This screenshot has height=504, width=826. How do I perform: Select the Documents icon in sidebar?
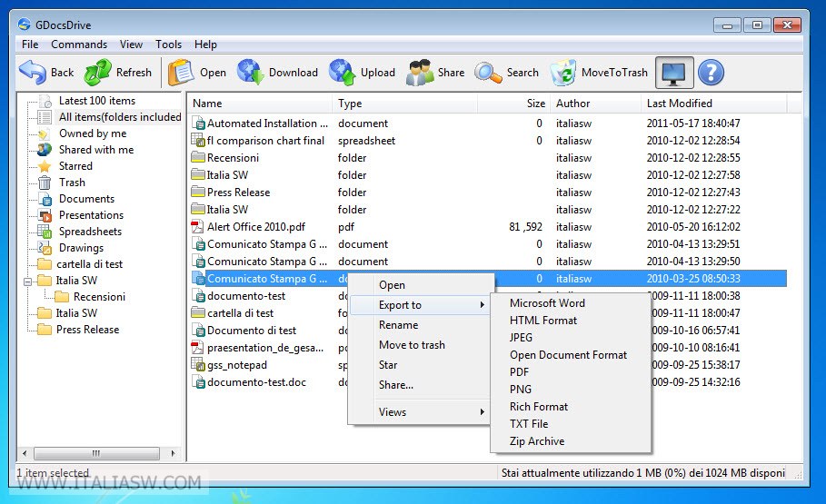(x=45, y=199)
